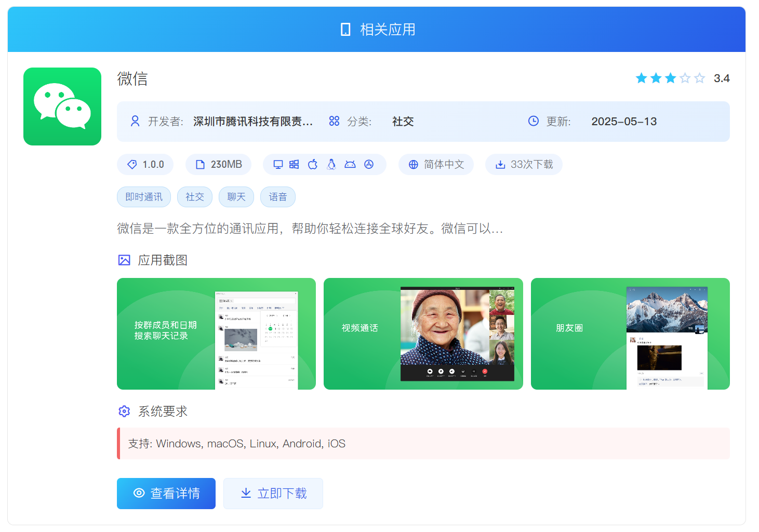Click the Linux penguin platform icon
This screenshot has height=532, width=759.
tap(331, 164)
